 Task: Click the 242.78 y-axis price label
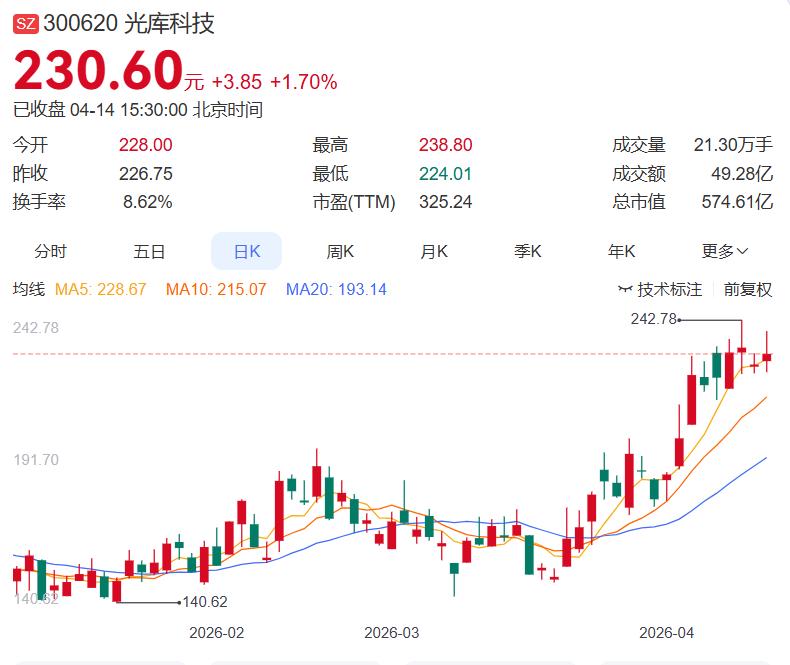[36, 328]
